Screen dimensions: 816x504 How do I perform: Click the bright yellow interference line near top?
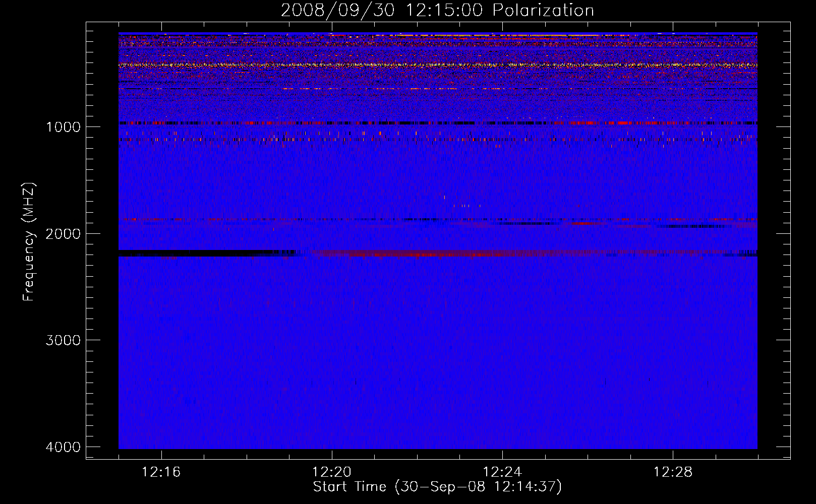(438, 65)
